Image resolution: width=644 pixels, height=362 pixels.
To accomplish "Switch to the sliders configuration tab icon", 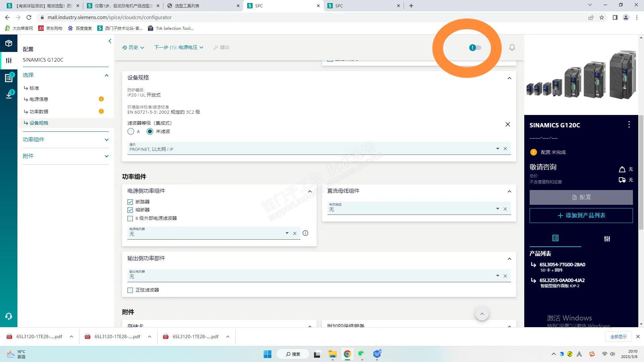I will pos(607,239).
